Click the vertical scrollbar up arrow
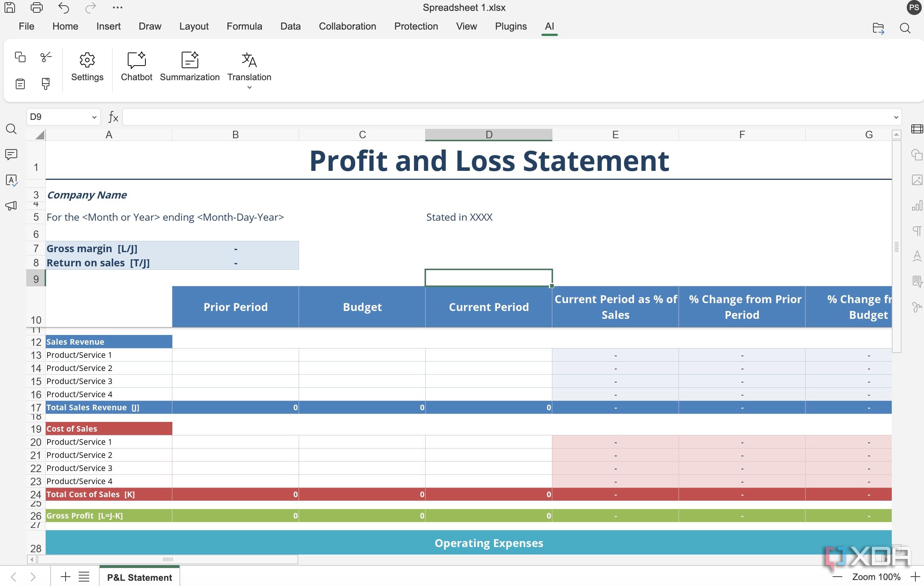This screenshot has width=924, height=586. 896,135
